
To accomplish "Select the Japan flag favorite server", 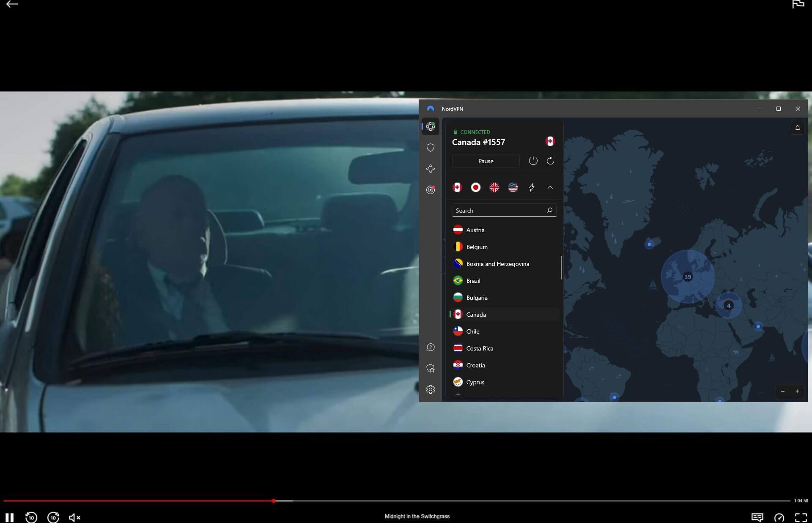I will pos(476,188).
